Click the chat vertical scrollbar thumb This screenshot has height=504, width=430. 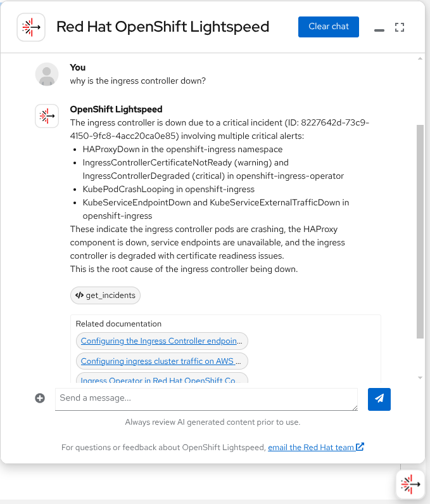pyautogui.click(x=419, y=231)
